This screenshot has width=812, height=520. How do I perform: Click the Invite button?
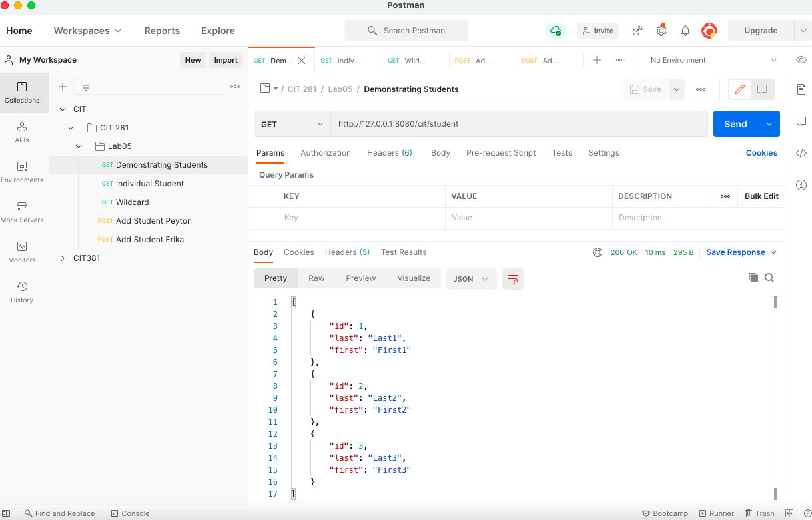pos(597,31)
